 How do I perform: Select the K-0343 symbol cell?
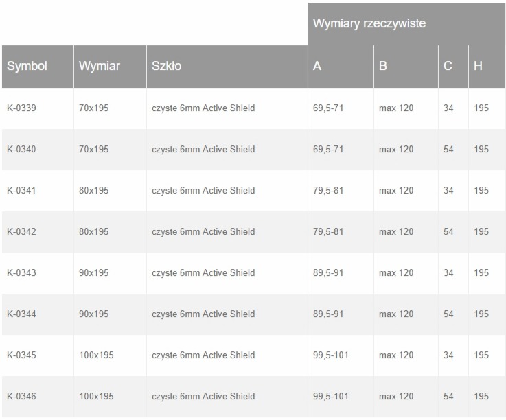pos(21,273)
